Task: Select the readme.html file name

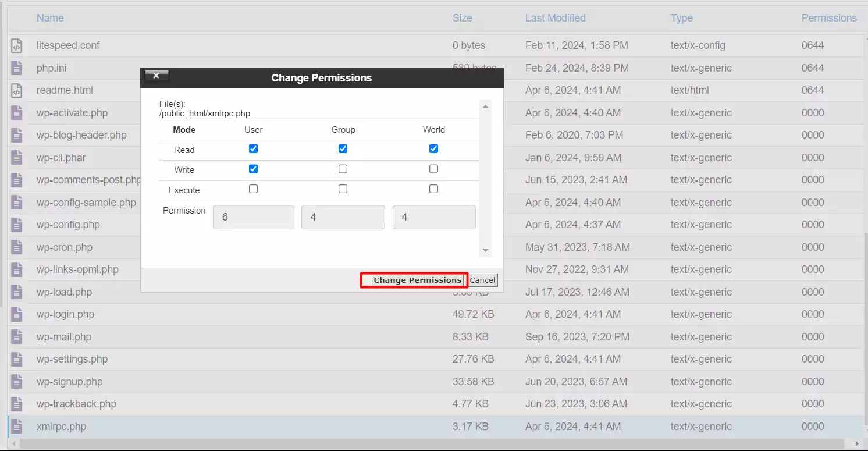Action: (65, 90)
